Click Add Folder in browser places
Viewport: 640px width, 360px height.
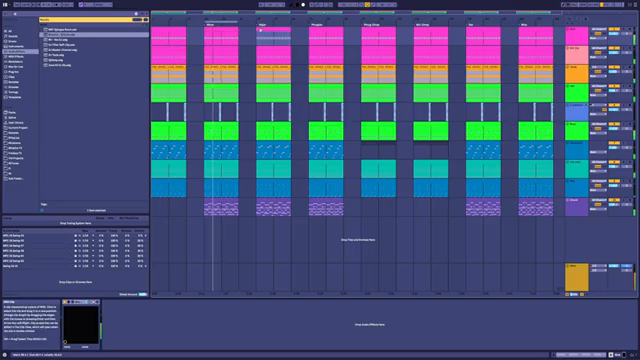pyautogui.click(x=16, y=178)
